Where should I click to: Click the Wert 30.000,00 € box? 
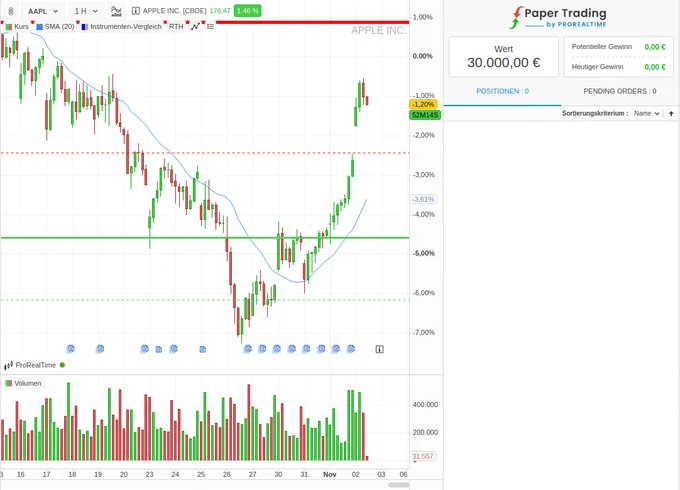coord(503,57)
